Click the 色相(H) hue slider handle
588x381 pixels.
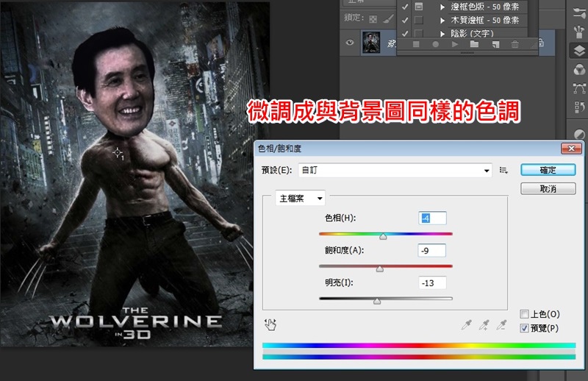tap(383, 237)
